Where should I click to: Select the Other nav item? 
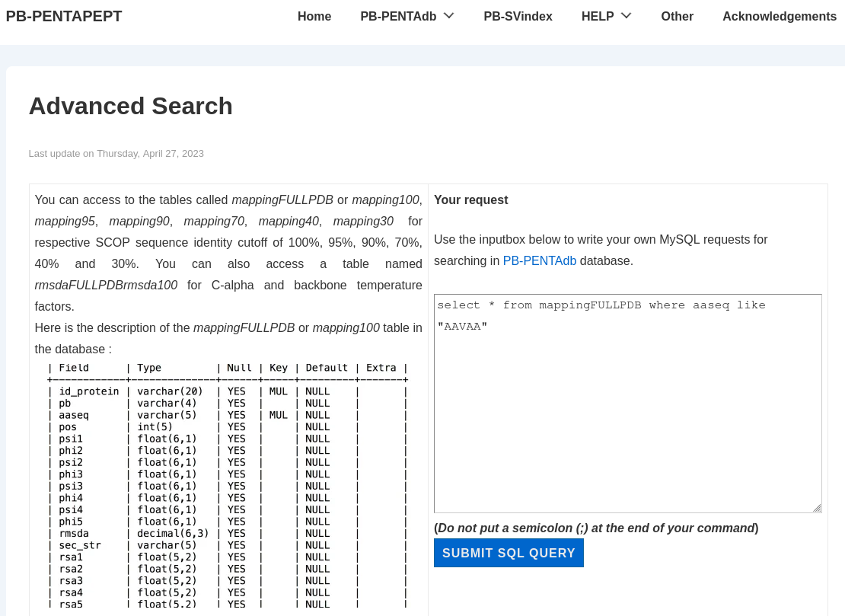click(677, 16)
